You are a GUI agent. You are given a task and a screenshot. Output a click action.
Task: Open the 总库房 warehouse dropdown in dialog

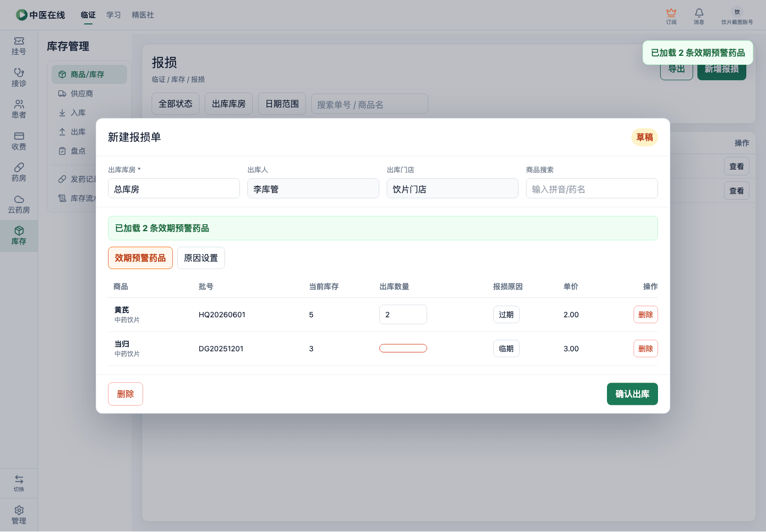pos(174,188)
